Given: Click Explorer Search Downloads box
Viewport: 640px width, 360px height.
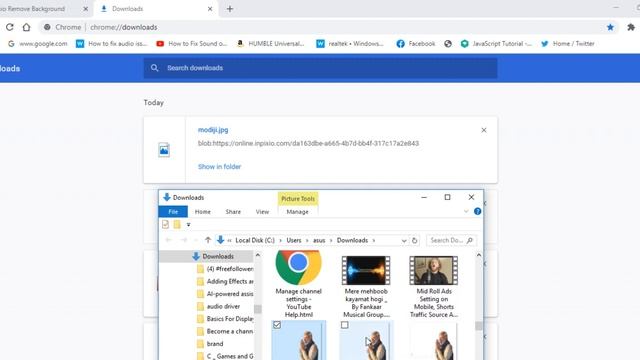Looking at the screenshot, I should (x=451, y=240).
